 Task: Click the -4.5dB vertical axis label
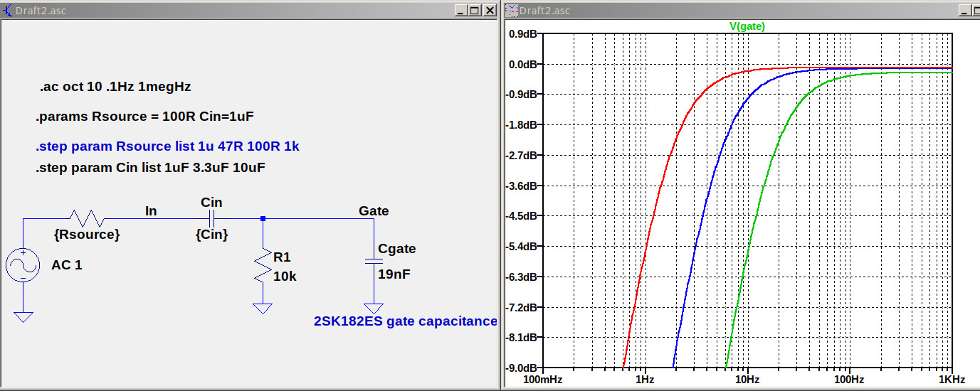[522, 216]
